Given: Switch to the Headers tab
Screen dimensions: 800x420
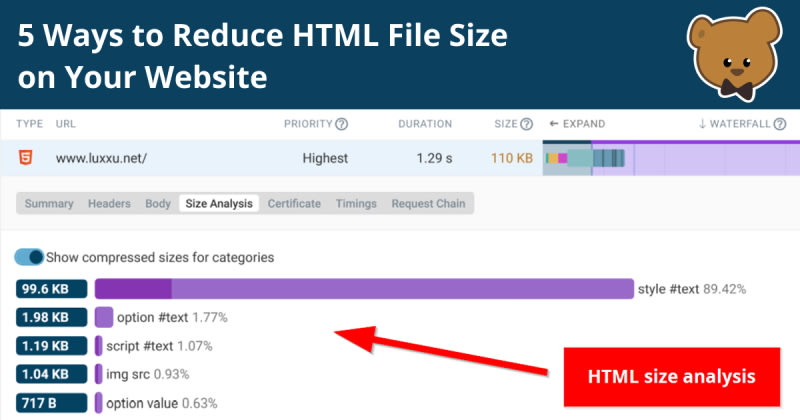Looking at the screenshot, I should 109,204.
